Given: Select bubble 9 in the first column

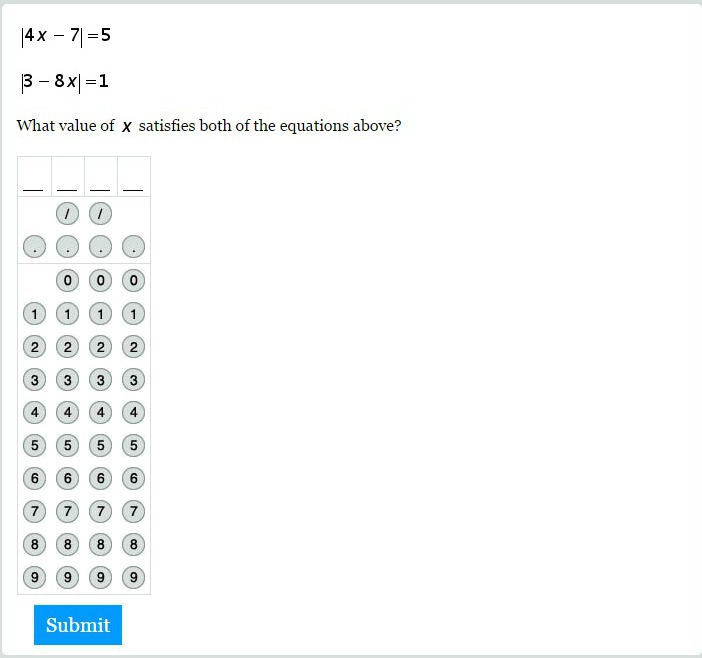Looking at the screenshot, I should click(x=34, y=577).
